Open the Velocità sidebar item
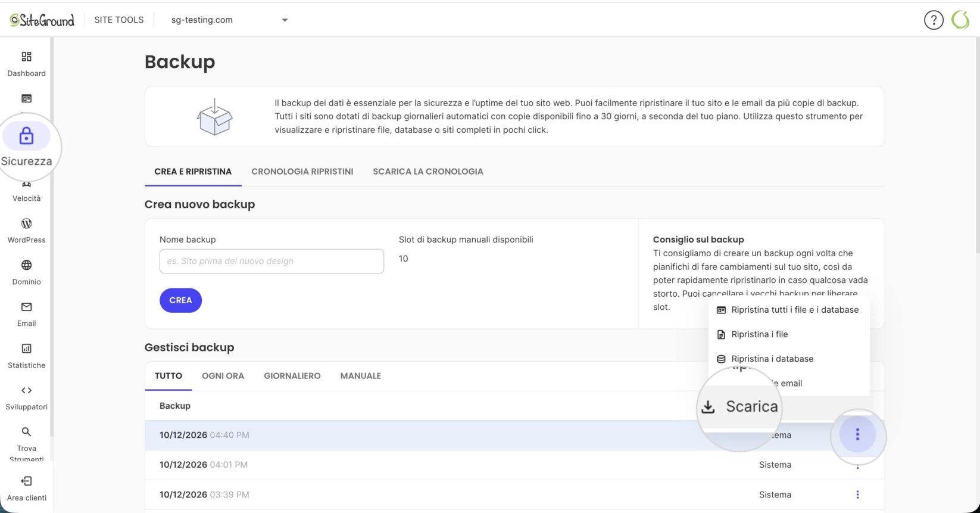This screenshot has width=980, height=513. [x=26, y=192]
